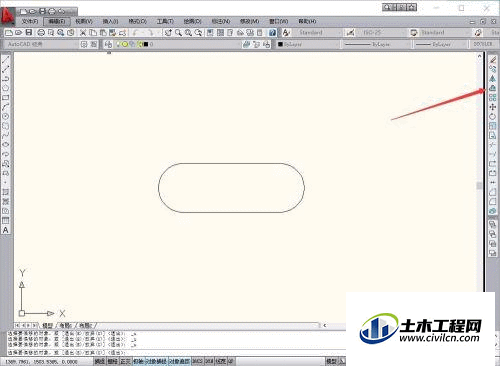The width and height of the screenshot is (500, 366).
Task: Open the 帮助(H) menu
Action: [307, 21]
